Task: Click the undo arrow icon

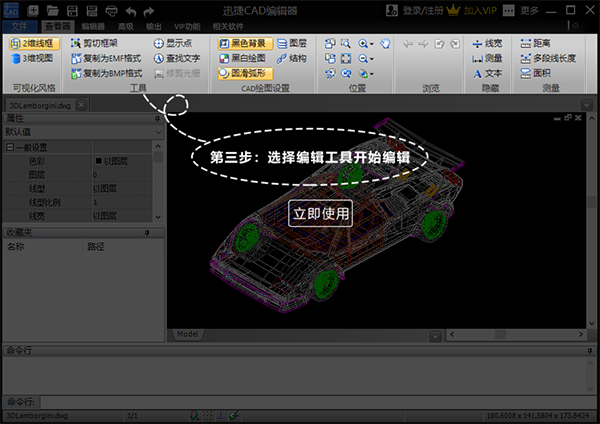Action: point(131,11)
